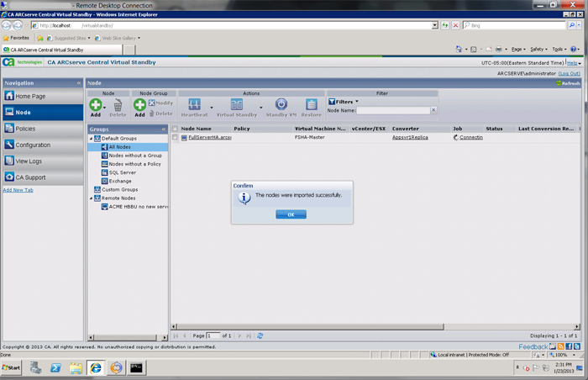588x380 pixels.
Task: Select the CA ARCserve Central Virtual Standby tab
Action: coord(62,50)
